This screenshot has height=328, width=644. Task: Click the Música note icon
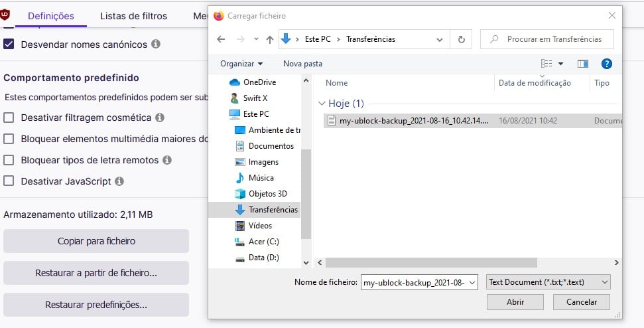point(240,177)
